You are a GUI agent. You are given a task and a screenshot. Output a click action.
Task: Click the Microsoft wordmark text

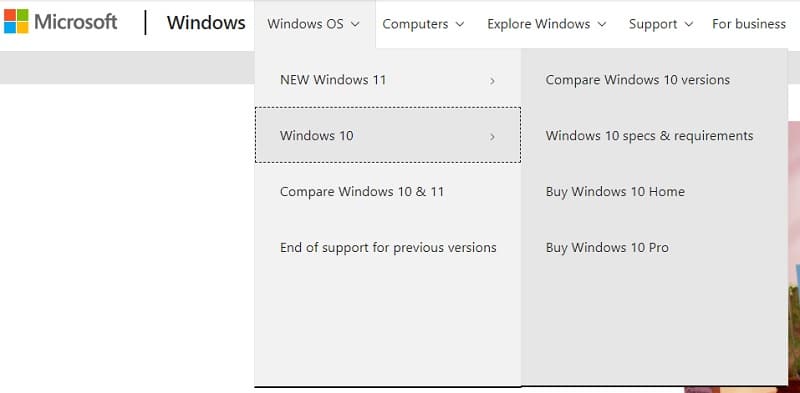click(x=76, y=22)
